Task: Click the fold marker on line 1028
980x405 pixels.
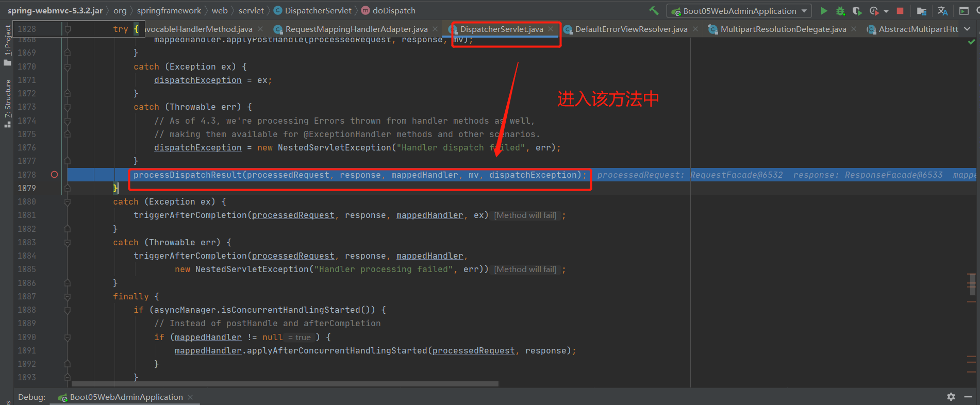Action: [68, 29]
